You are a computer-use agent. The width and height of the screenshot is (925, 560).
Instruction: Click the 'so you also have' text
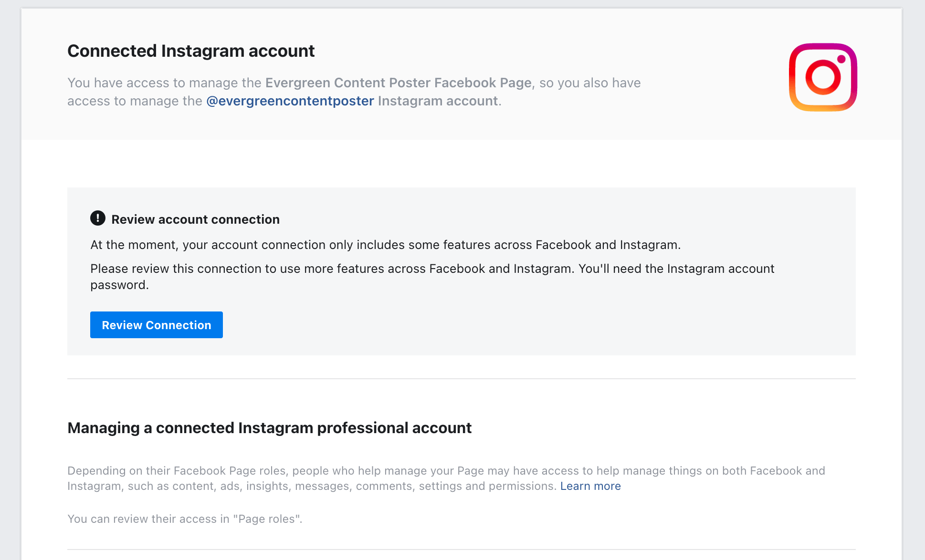[x=590, y=83]
